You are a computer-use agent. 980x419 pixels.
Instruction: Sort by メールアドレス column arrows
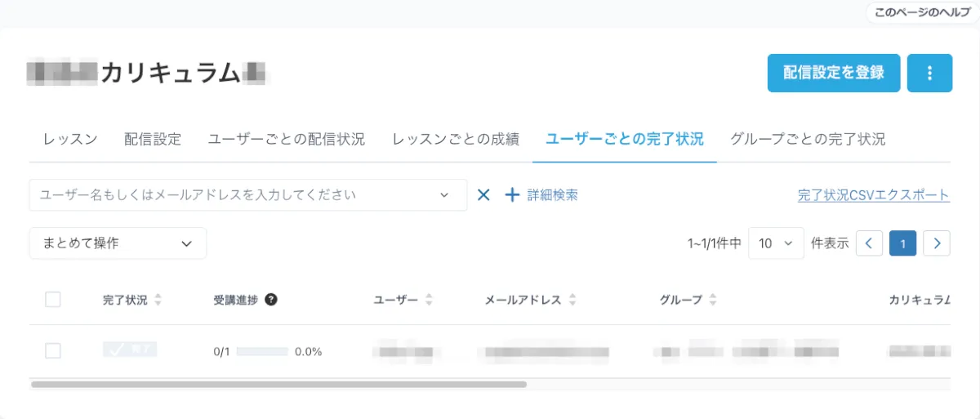[x=572, y=300]
